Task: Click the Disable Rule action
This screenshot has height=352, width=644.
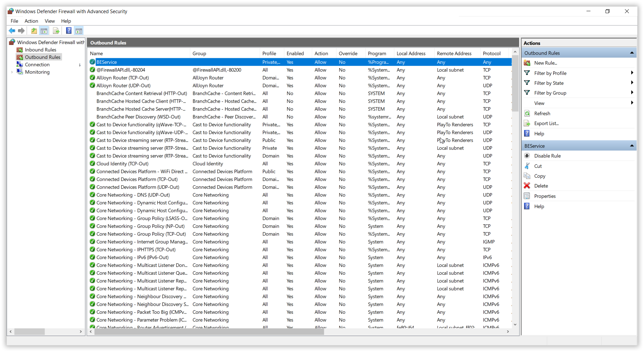Action: coord(547,156)
